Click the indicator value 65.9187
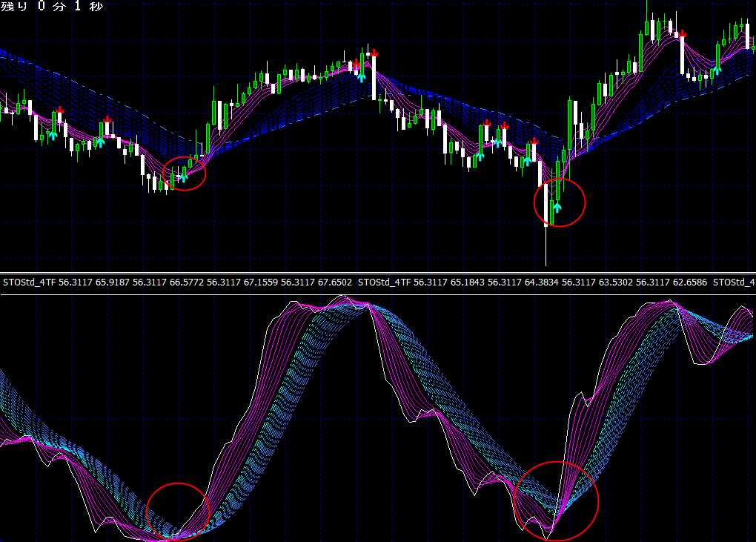The width and height of the screenshot is (756, 542). click(x=113, y=282)
